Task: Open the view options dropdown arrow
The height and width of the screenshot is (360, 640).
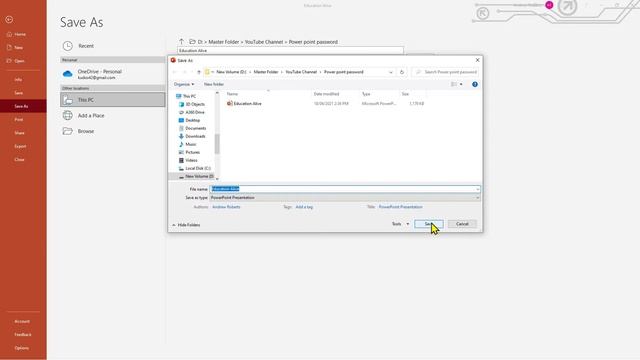Action: tap(461, 84)
